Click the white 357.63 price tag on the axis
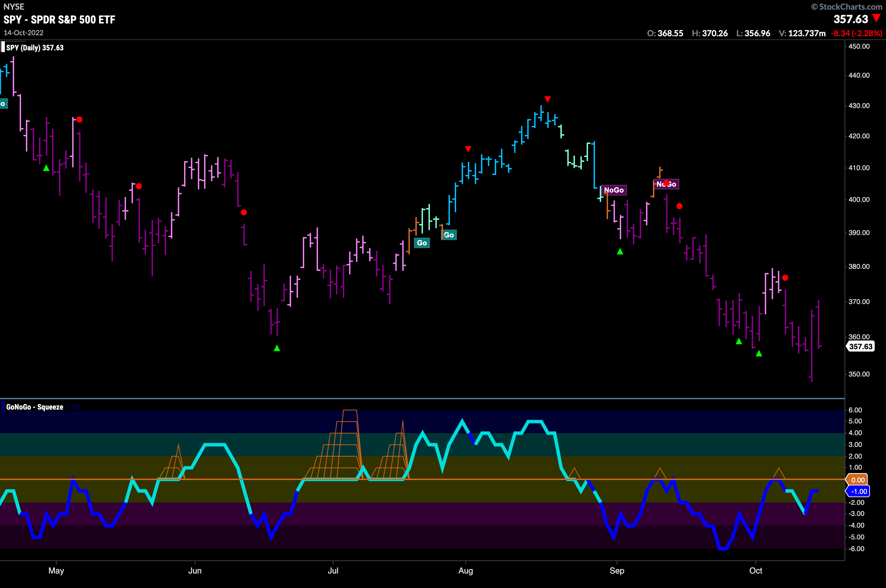Screen dimensions: 886x588 (x=860, y=346)
